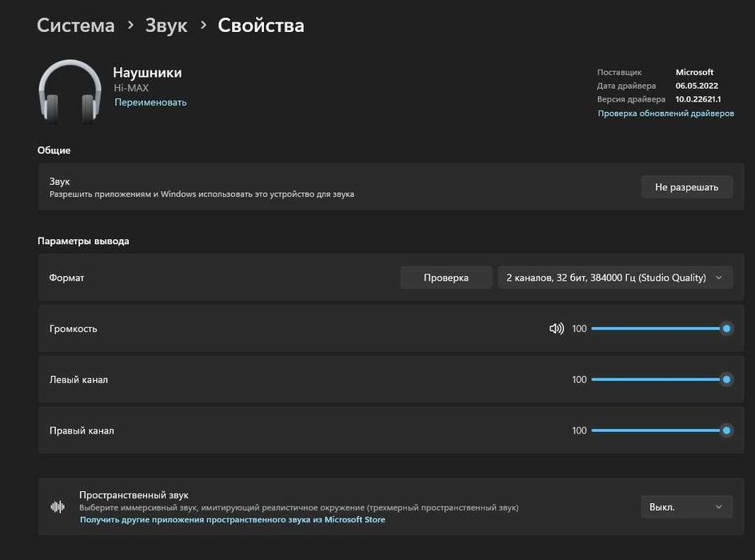The width and height of the screenshot is (755, 560).
Task: Click the Проверка test button
Action: coord(445,278)
